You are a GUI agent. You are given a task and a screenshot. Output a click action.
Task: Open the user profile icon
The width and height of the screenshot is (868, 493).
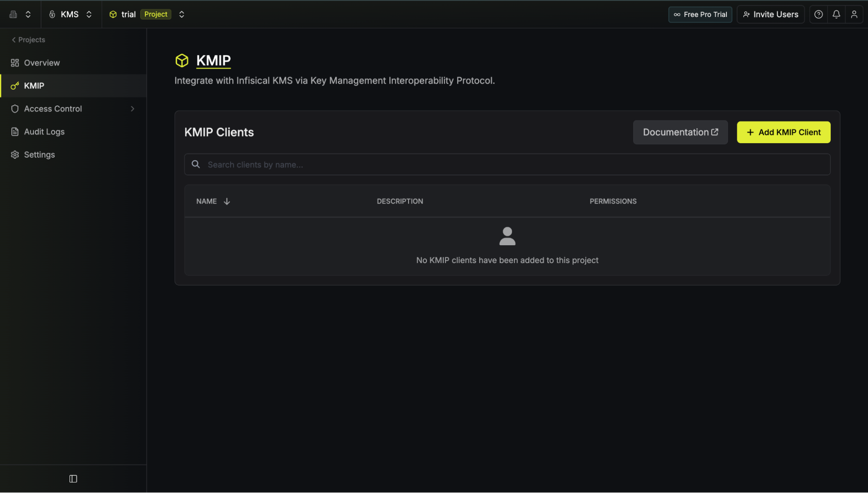pyautogui.click(x=854, y=14)
